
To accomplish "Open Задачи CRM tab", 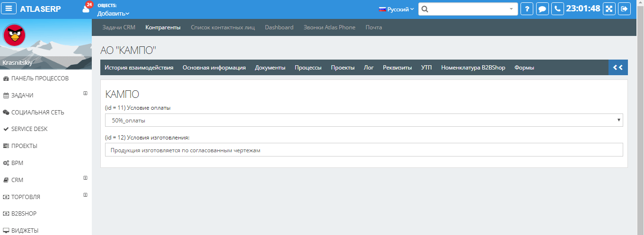I will tap(119, 27).
